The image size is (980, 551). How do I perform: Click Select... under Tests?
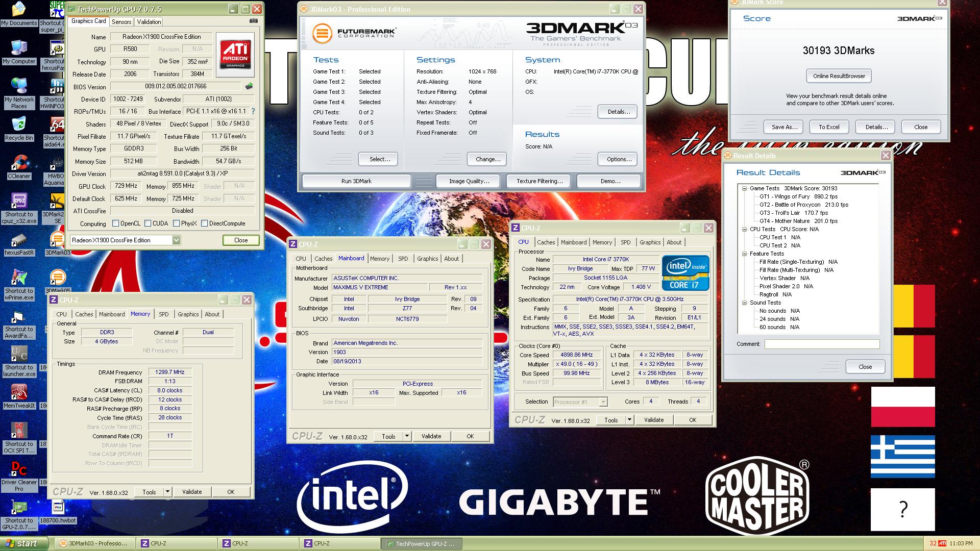coord(378,159)
